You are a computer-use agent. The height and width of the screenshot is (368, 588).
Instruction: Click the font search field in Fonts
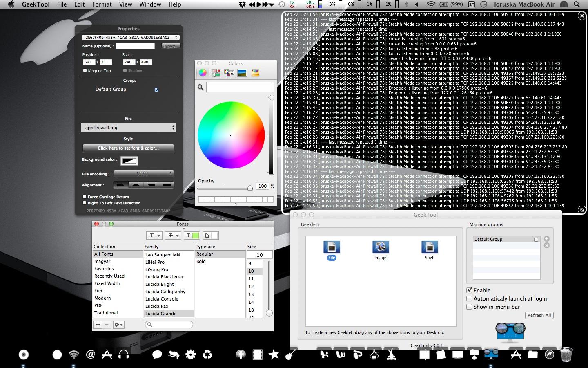[169, 324]
